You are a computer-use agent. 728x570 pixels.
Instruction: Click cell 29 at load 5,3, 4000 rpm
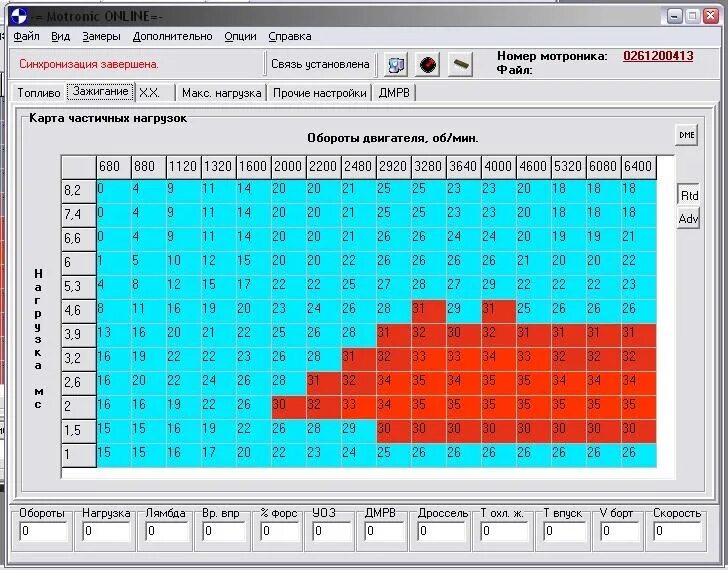point(499,287)
